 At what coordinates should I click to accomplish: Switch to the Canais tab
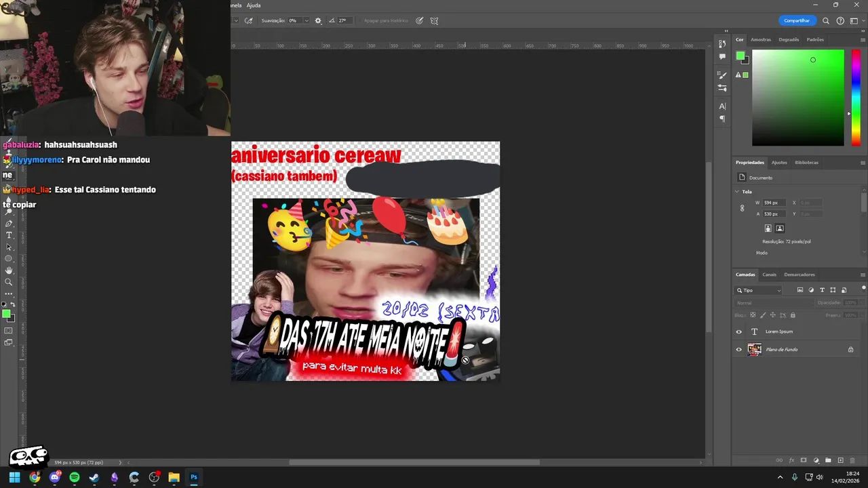tap(769, 274)
